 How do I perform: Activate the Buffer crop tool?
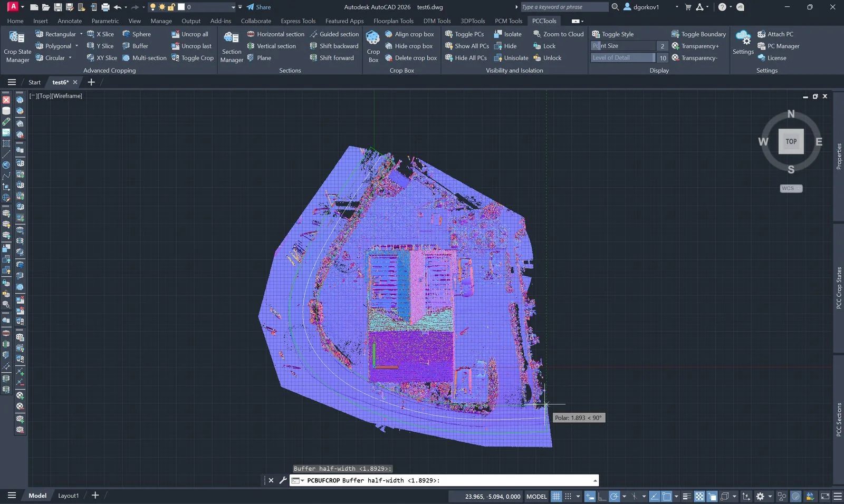tap(135, 46)
